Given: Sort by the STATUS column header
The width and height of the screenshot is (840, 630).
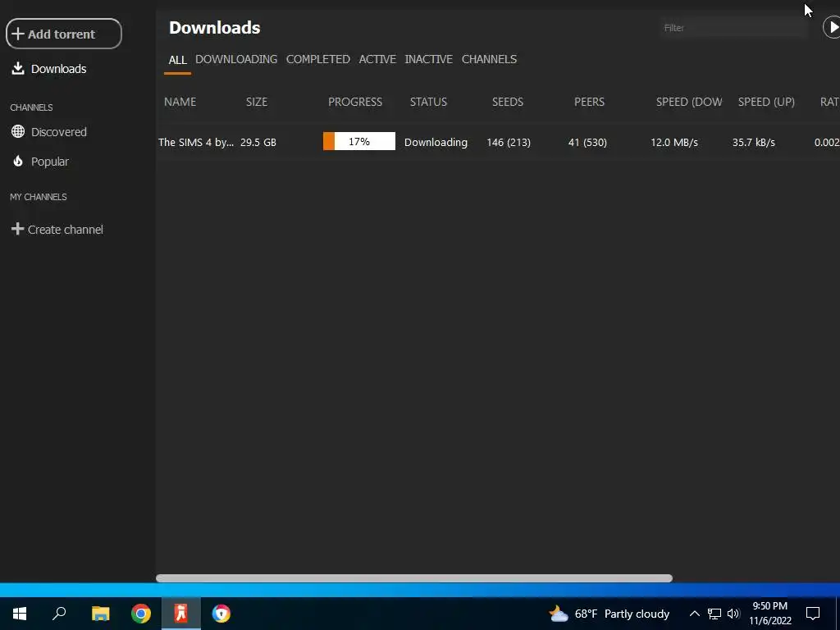Looking at the screenshot, I should (x=428, y=102).
